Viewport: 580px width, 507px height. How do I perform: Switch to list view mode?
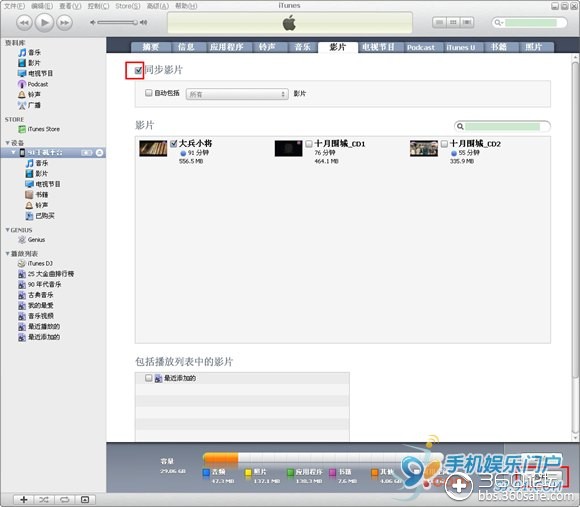click(x=439, y=23)
